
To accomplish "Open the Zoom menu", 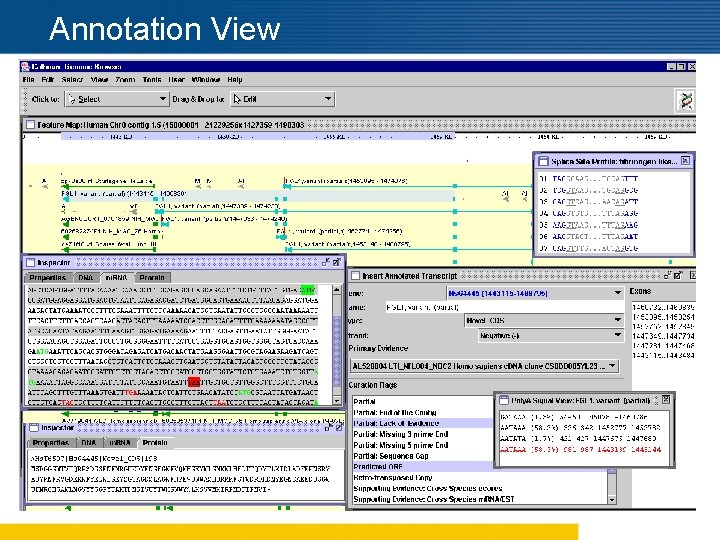I will point(125,79).
